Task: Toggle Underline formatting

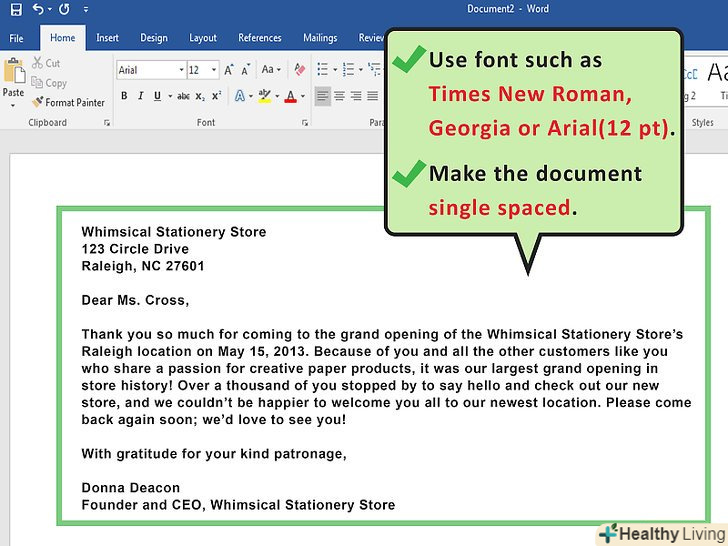Action: point(157,96)
